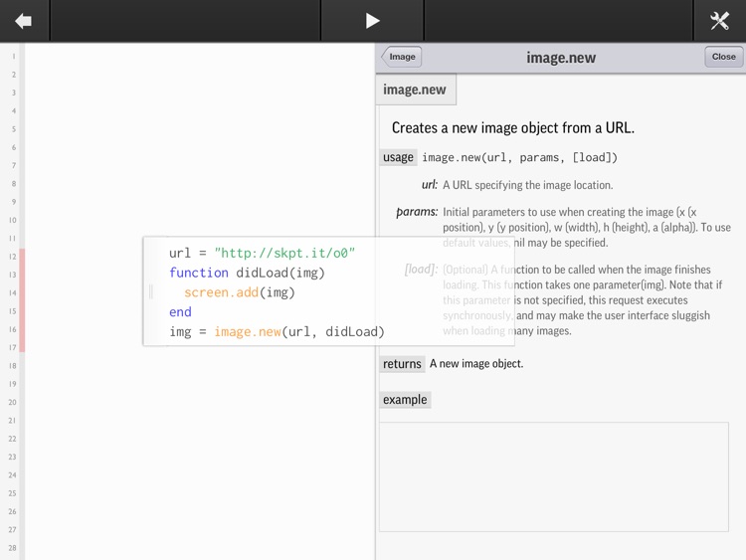
Task: Open the wrench and screwdriver tools menu
Action: click(x=719, y=21)
